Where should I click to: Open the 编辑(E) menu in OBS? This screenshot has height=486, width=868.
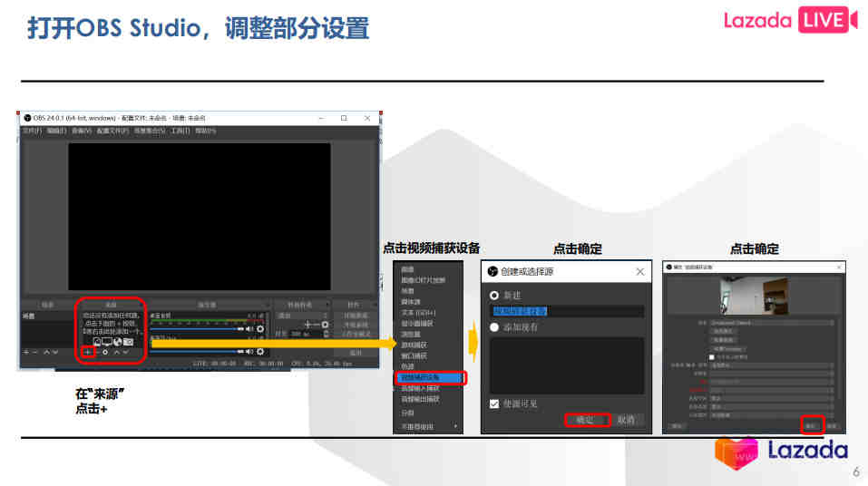[x=56, y=131]
